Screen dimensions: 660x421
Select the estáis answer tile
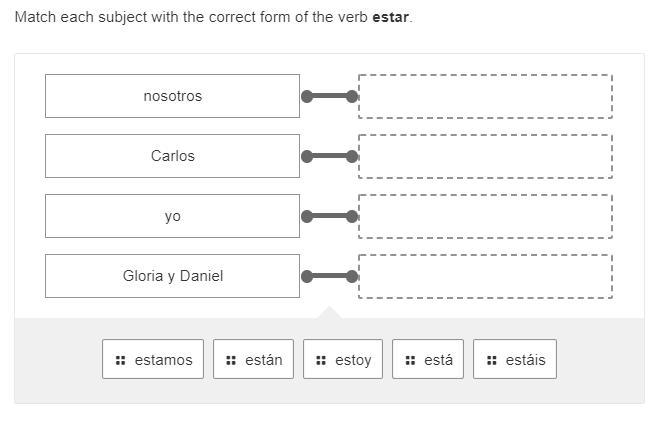[x=515, y=360]
